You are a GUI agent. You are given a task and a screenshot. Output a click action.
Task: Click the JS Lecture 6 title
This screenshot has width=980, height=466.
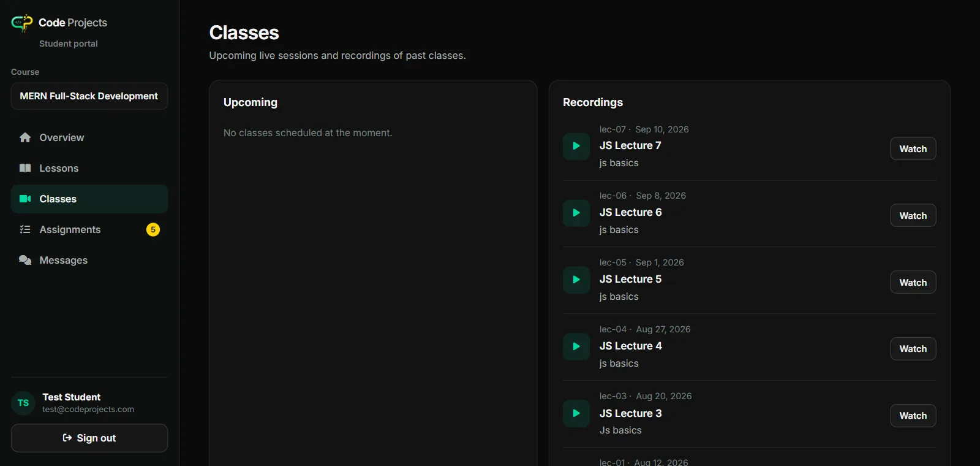point(630,212)
